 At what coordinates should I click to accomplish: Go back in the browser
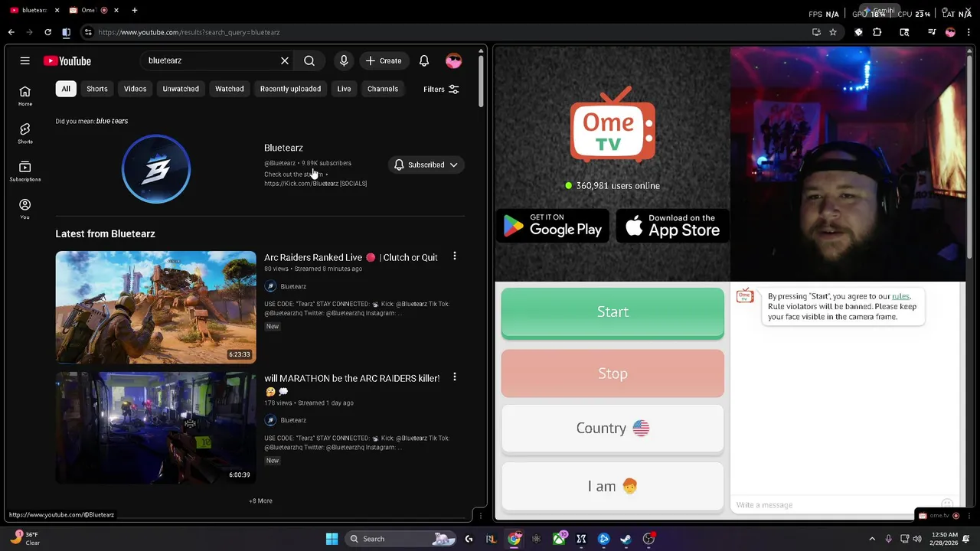[x=11, y=32]
